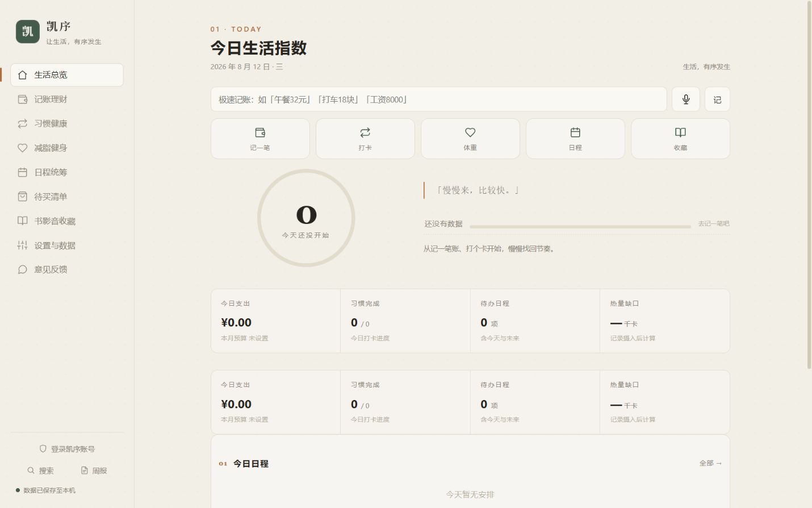Screen dimensions: 812x508
Task: Click the 今日生活指数 heading
Action: (259, 48)
